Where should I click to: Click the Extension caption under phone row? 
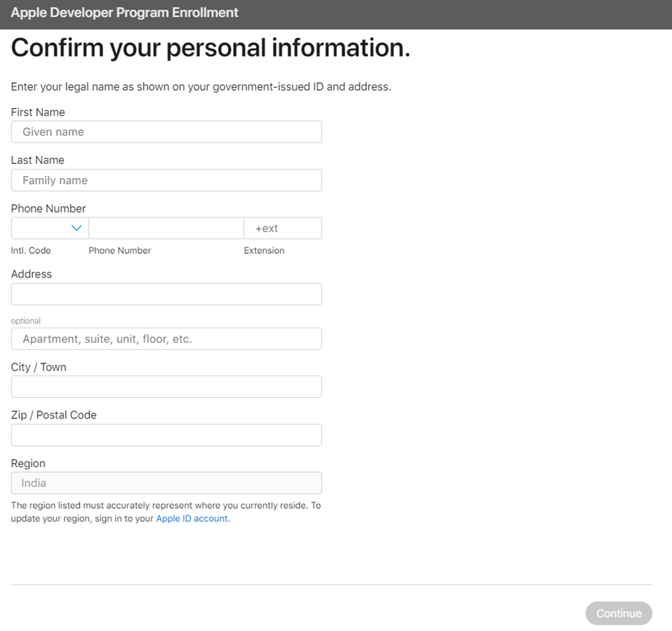click(264, 250)
